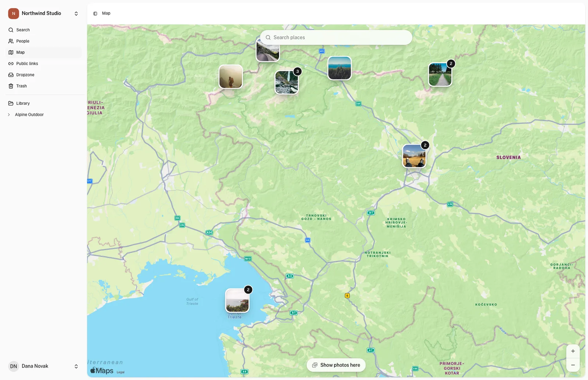The width and height of the screenshot is (588, 380).
Task: Open the People section icon
Action: coord(11,41)
